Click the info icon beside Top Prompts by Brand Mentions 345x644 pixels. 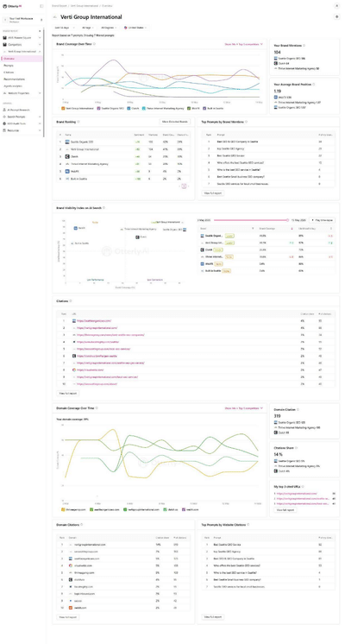pyautogui.click(x=246, y=122)
